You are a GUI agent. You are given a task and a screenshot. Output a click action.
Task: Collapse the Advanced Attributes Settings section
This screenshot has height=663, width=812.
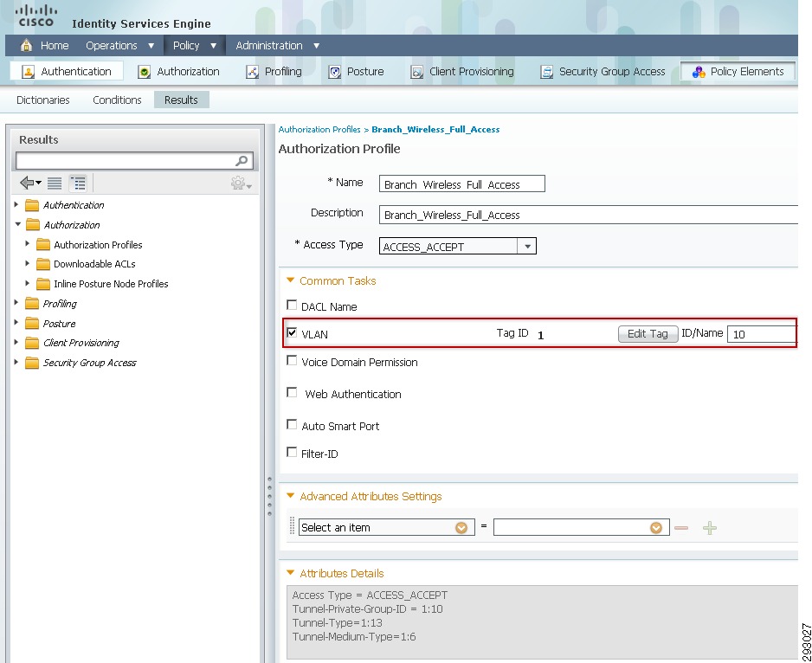point(290,496)
